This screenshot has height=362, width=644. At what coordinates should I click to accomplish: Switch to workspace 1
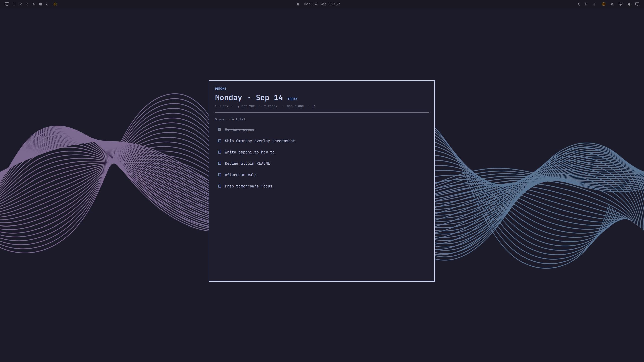click(14, 4)
